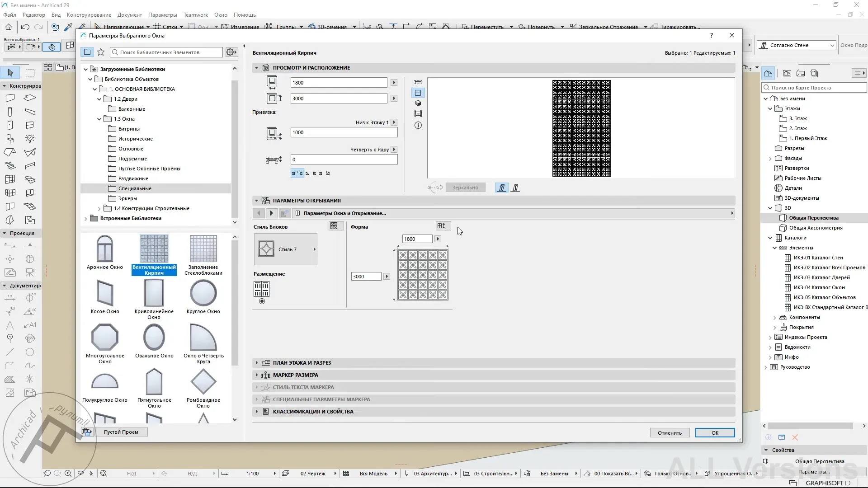The height and width of the screenshot is (488, 868).
Task: Click the OK button
Action: tap(715, 433)
